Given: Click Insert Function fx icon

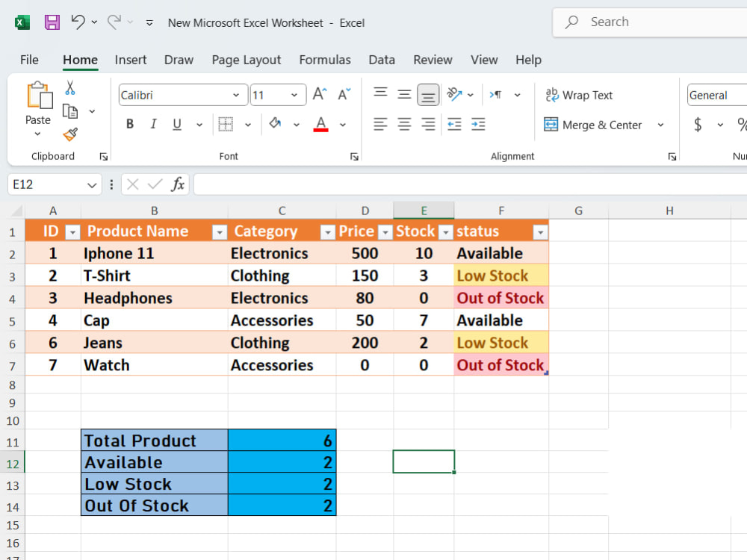Looking at the screenshot, I should 179,184.
